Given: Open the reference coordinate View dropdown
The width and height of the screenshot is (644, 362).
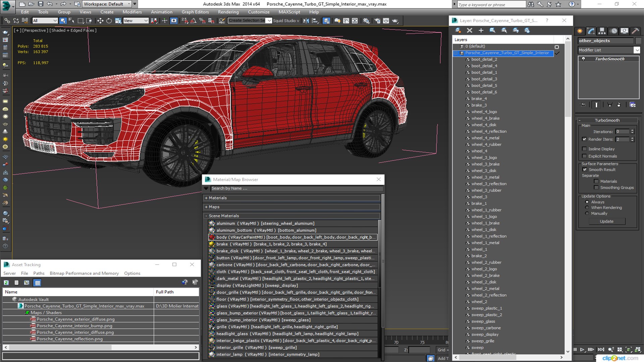Looking at the screenshot, I should click(x=136, y=21).
